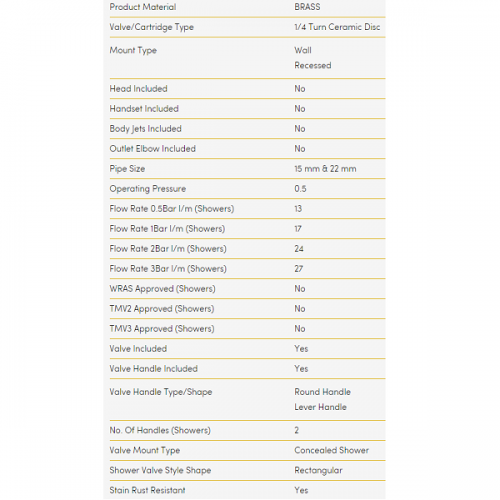Click the Stain Rust Resistant label
The height and width of the screenshot is (500, 500).
pos(147,490)
